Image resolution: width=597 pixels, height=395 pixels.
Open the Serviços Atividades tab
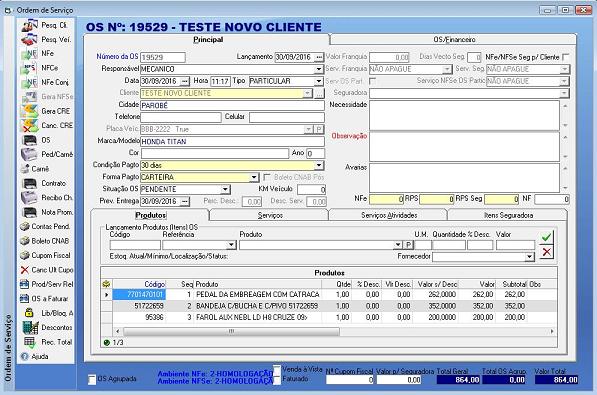pyautogui.click(x=389, y=215)
